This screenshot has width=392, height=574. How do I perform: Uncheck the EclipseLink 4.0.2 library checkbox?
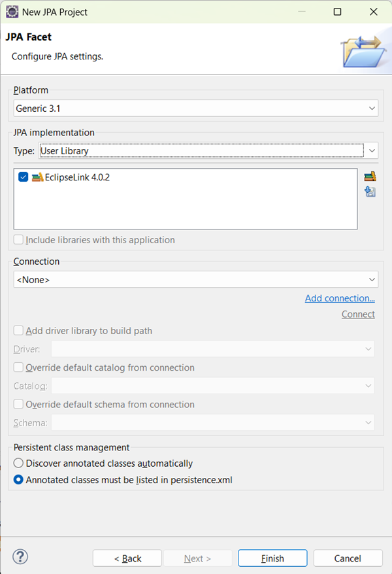click(24, 177)
